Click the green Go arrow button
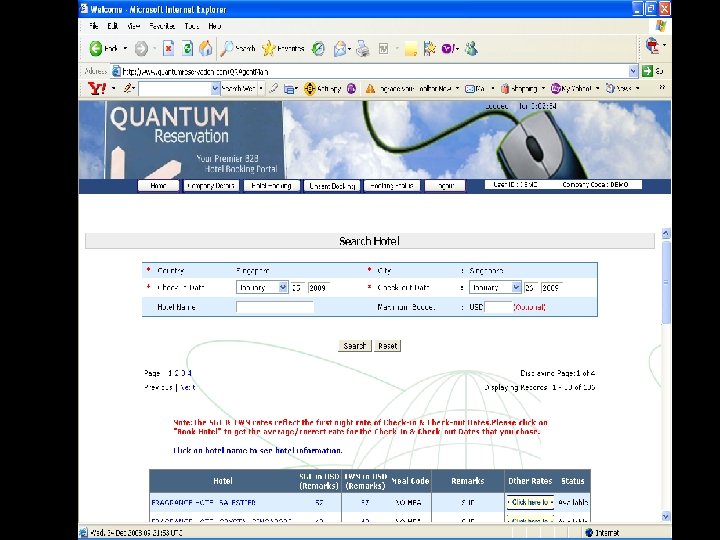Image resolution: width=720 pixels, height=540 pixels. (647, 71)
